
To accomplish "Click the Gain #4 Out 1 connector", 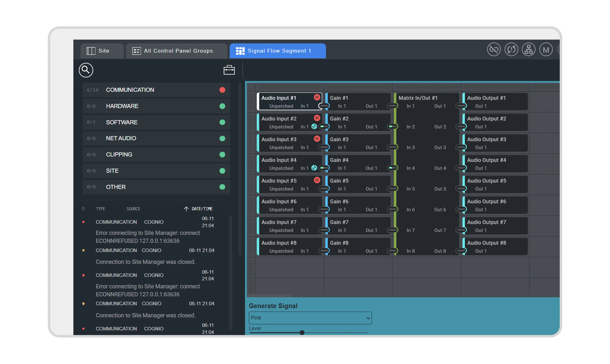I will pyautogui.click(x=392, y=168).
